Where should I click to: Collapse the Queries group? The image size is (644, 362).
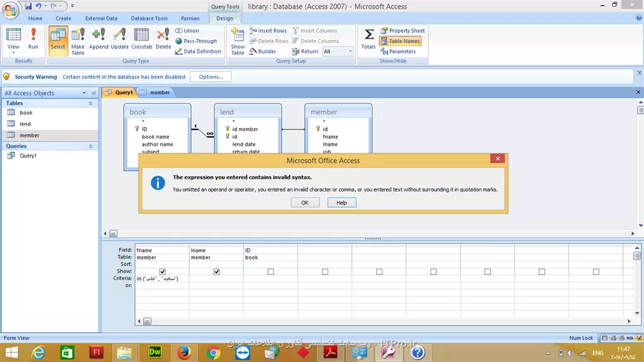(91, 146)
